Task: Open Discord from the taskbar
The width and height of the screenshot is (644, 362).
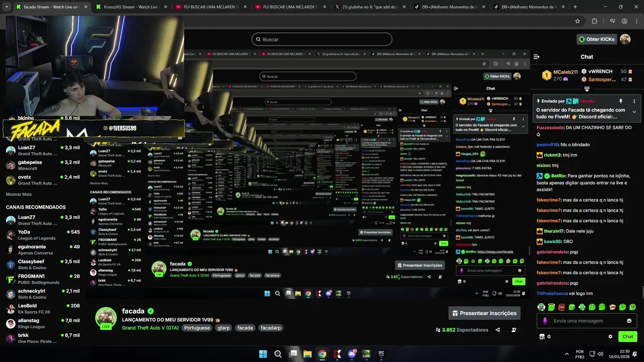Action: (352, 354)
